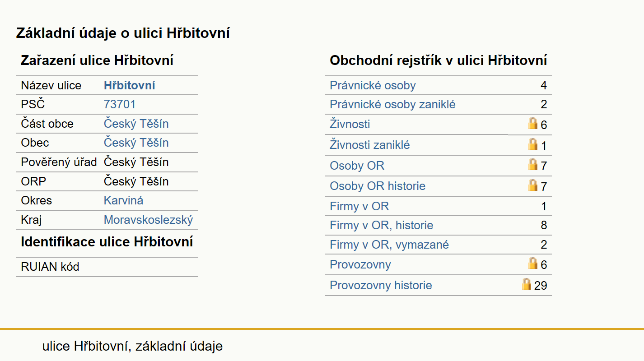Open the Právnické osoby zaniklé link
The width and height of the screenshot is (644, 361).
coord(393,104)
